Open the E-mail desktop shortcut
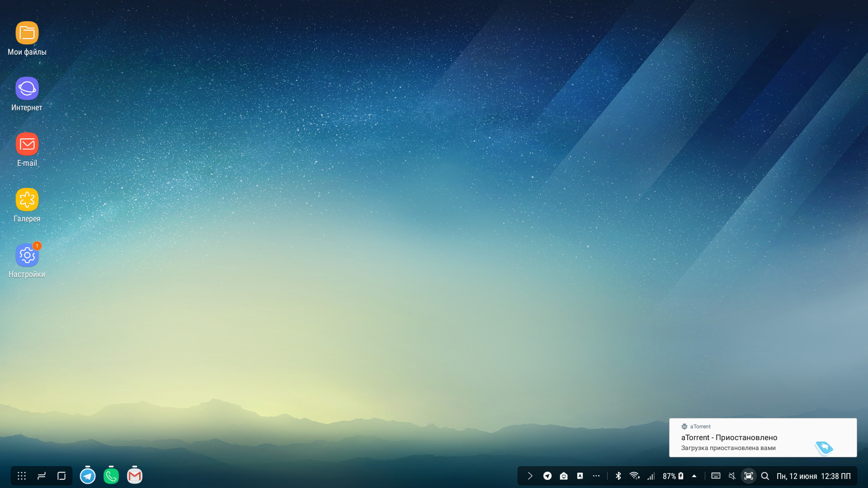Image resolution: width=868 pixels, height=488 pixels. (x=27, y=144)
